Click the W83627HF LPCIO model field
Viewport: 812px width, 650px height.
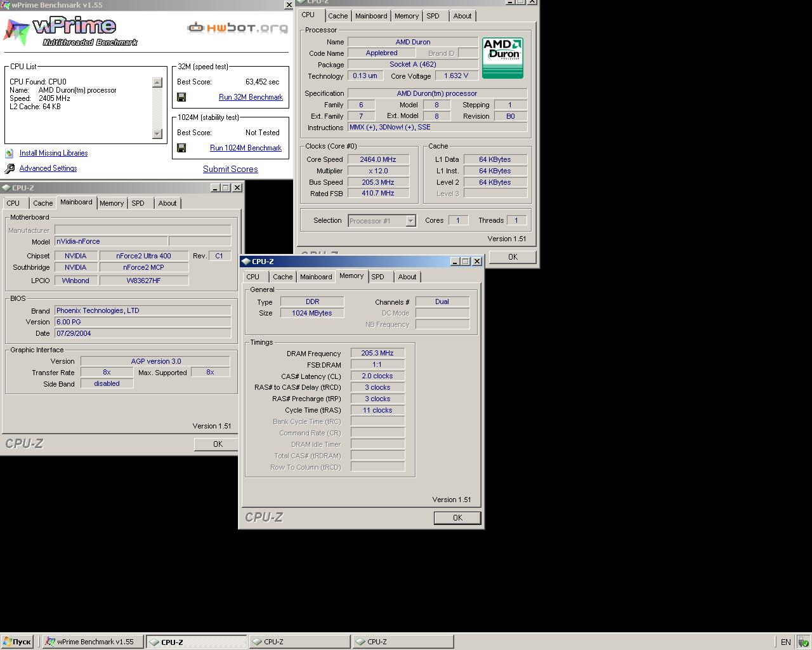(143, 281)
